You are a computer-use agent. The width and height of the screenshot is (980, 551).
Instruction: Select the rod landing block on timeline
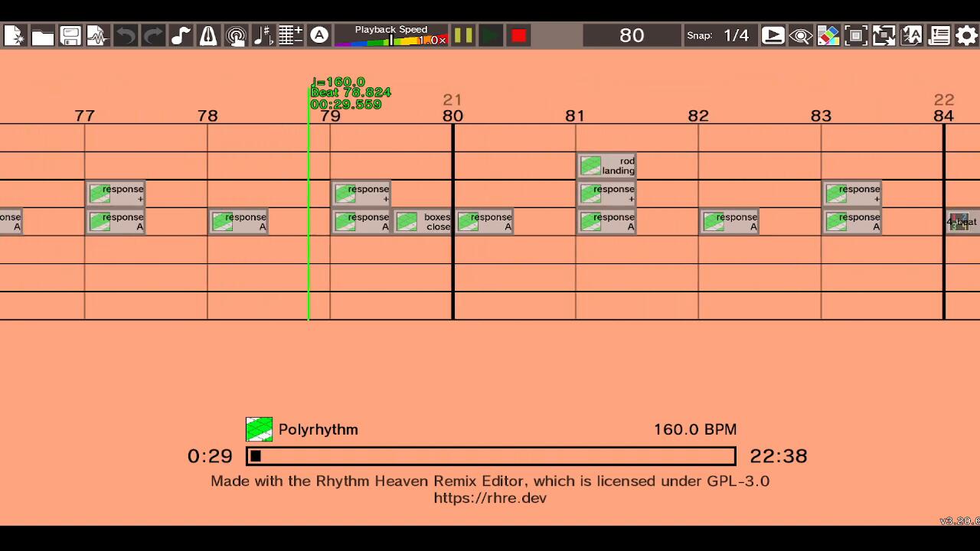(606, 166)
